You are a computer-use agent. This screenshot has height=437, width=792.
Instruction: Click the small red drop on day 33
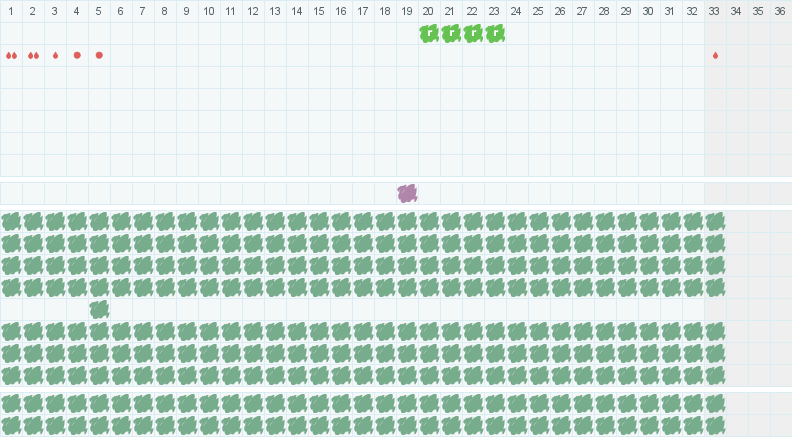point(715,56)
